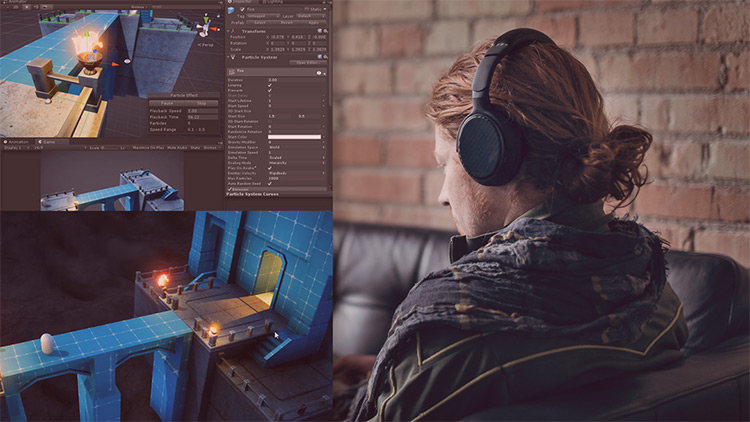Click prefab Apply button
This screenshot has width=750, height=422.
[313, 22]
